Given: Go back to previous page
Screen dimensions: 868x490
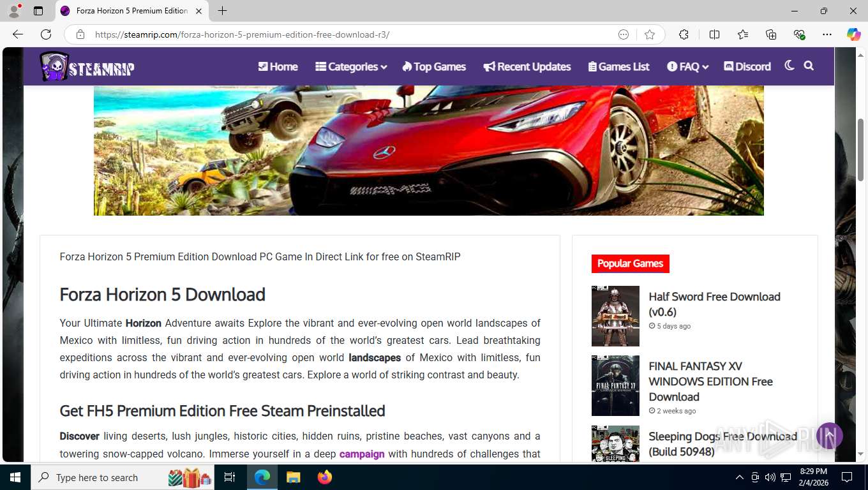Looking at the screenshot, I should (x=18, y=34).
